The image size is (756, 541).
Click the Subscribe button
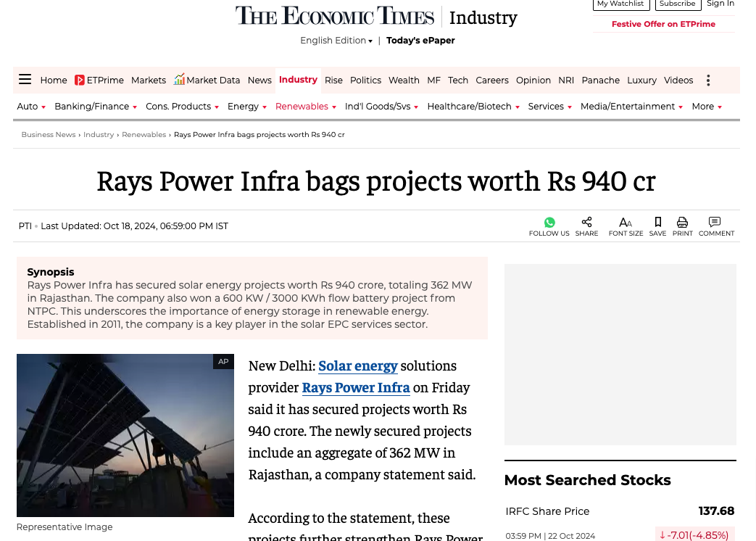tap(678, 4)
